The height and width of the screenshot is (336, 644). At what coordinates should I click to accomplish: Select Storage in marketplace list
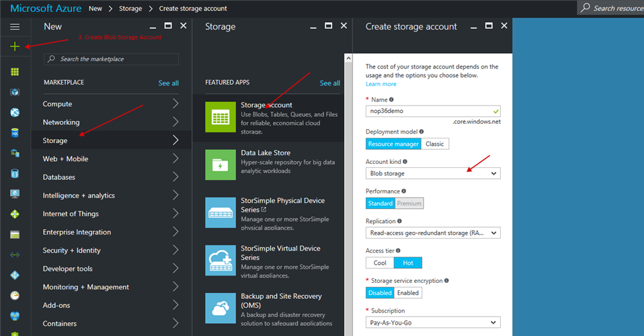(x=111, y=140)
